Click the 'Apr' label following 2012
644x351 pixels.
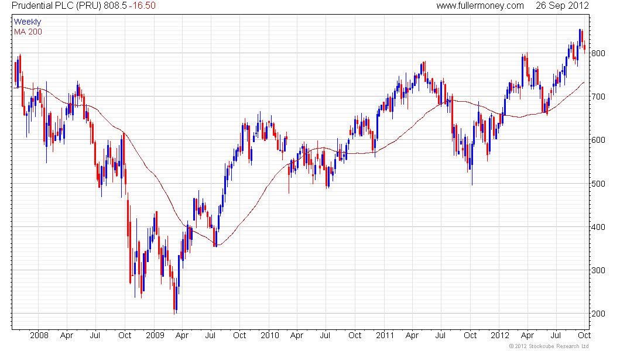527,335
